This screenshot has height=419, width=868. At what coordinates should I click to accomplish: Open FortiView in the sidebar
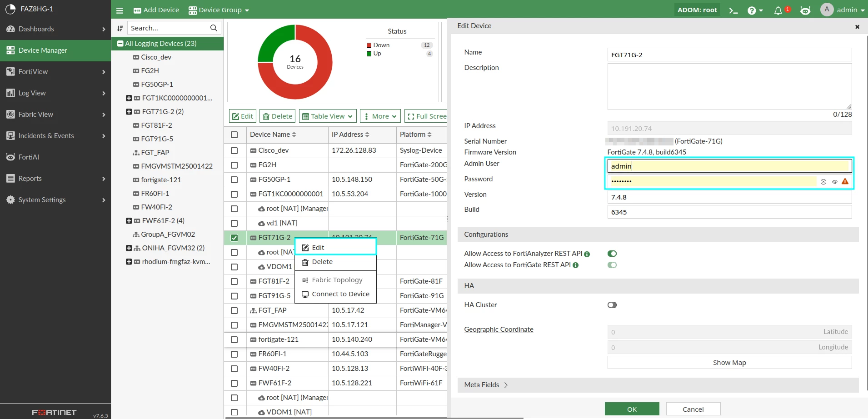tap(55, 72)
